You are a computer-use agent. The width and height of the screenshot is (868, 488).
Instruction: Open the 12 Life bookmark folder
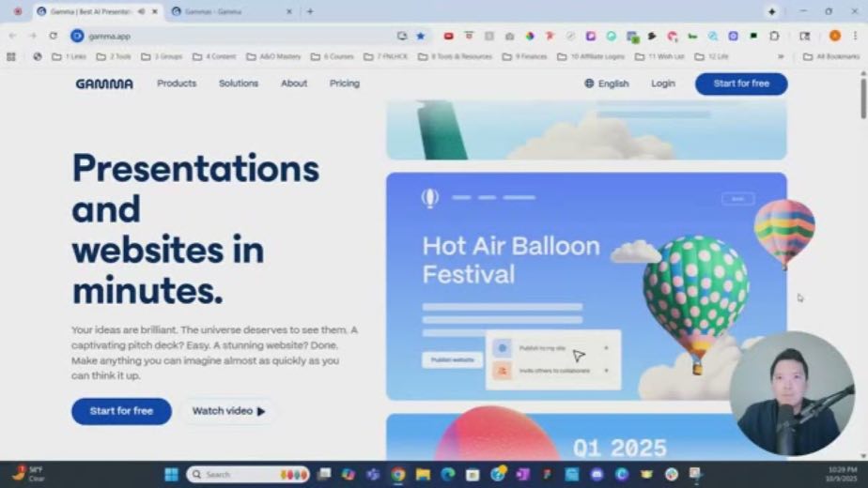coord(711,56)
